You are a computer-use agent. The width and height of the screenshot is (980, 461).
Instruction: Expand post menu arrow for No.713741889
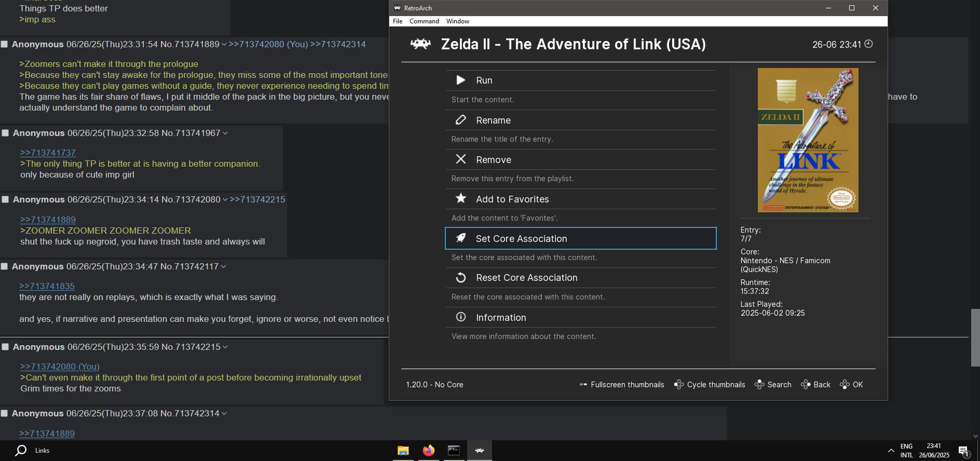(224, 45)
